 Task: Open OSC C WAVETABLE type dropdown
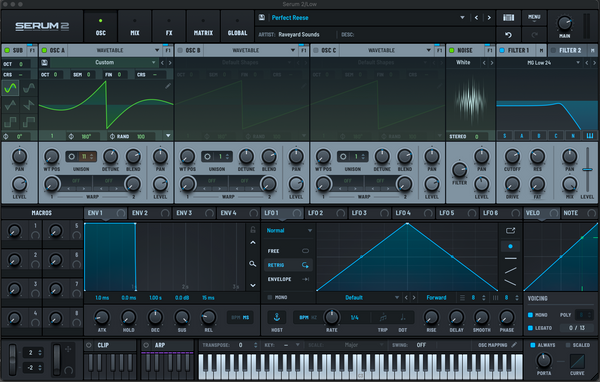[429, 50]
